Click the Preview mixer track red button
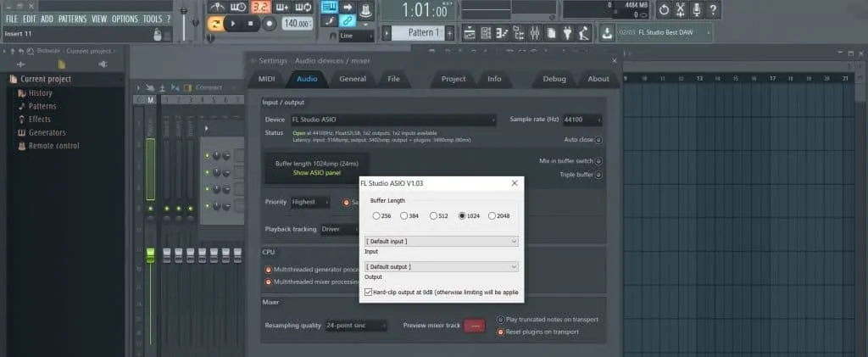868x357 pixels. coord(474,326)
